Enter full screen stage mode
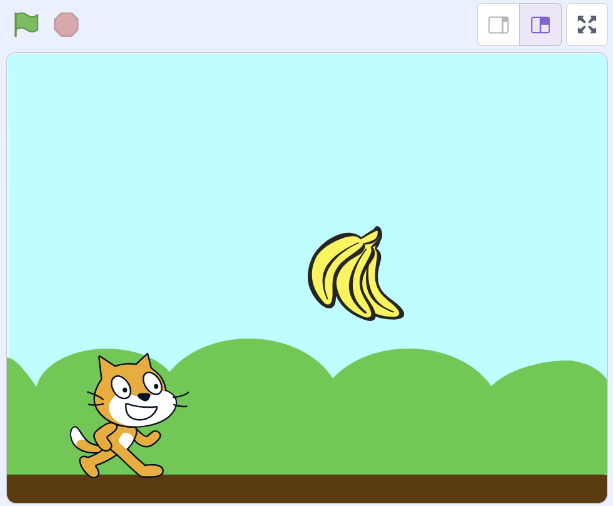The height and width of the screenshot is (506, 613). (587, 25)
